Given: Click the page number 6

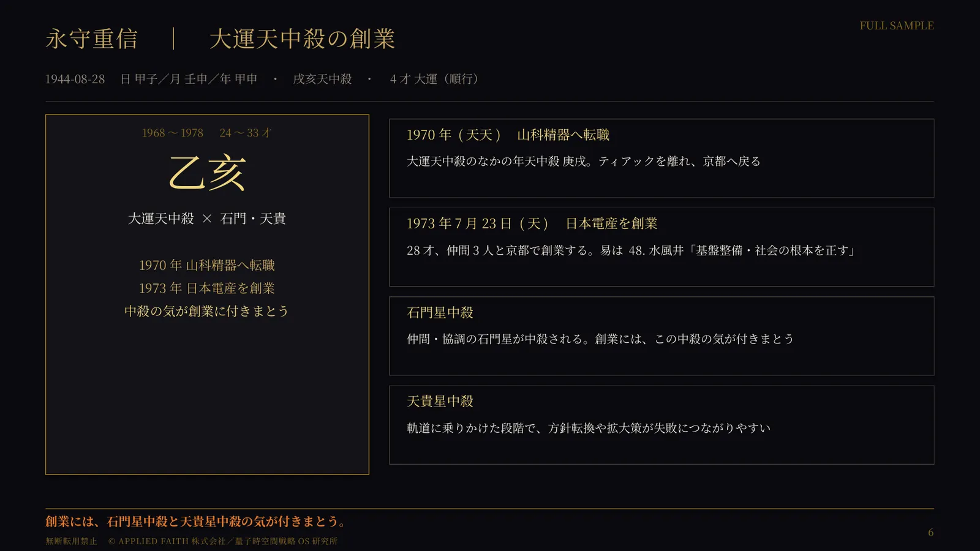Looking at the screenshot, I should [930, 533].
